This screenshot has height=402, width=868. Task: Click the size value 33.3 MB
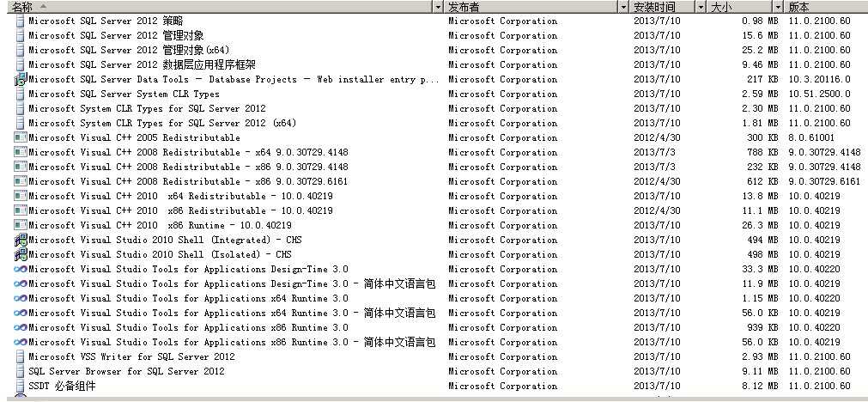(760, 270)
